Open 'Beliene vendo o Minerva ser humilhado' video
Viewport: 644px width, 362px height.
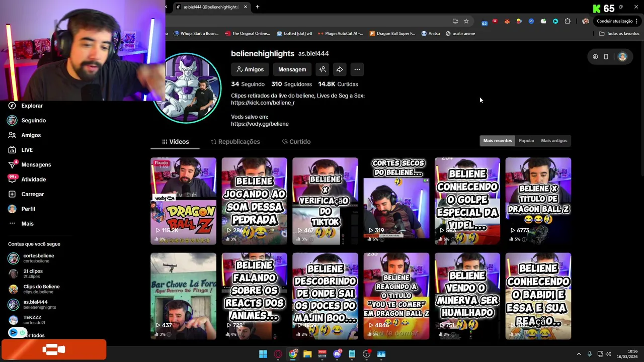(467, 296)
